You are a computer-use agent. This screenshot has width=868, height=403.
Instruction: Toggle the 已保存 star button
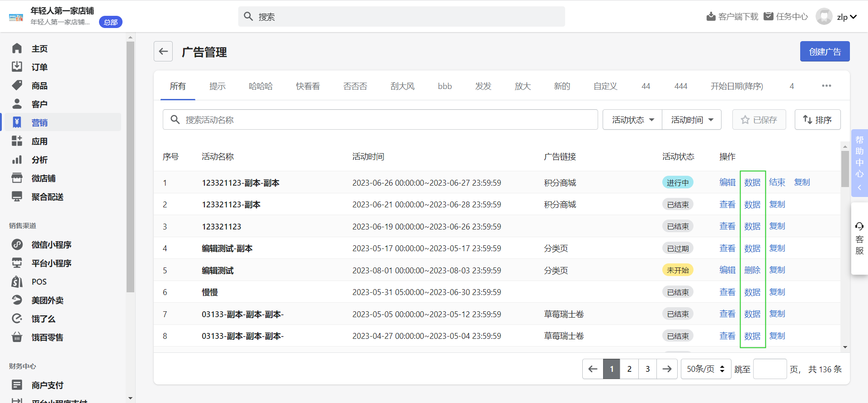[759, 120]
